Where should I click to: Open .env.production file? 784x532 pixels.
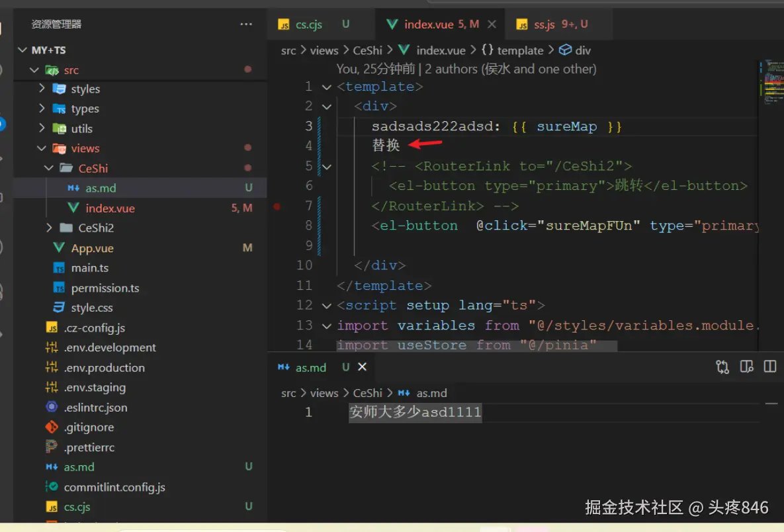pos(140,367)
